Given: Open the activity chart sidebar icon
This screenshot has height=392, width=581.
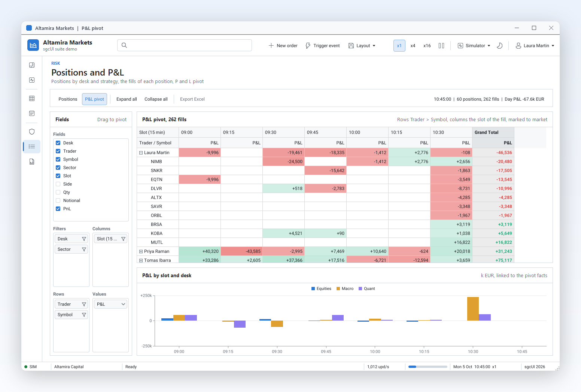Looking at the screenshot, I should coord(32,80).
